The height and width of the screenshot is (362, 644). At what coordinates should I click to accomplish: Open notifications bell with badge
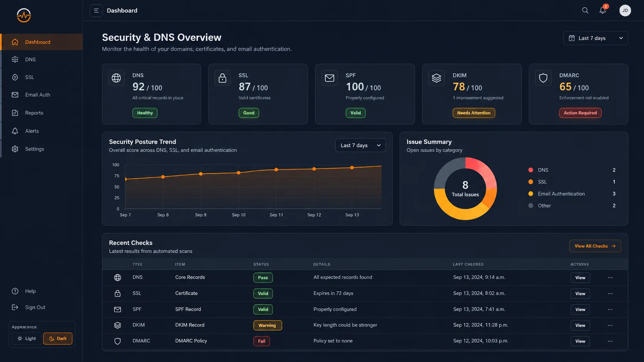tap(603, 10)
